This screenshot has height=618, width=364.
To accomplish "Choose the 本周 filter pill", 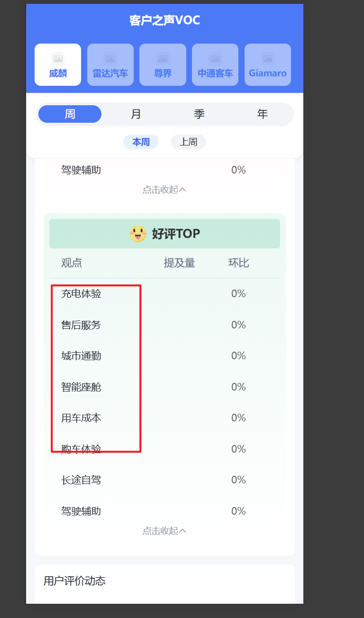I will (x=141, y=142).
